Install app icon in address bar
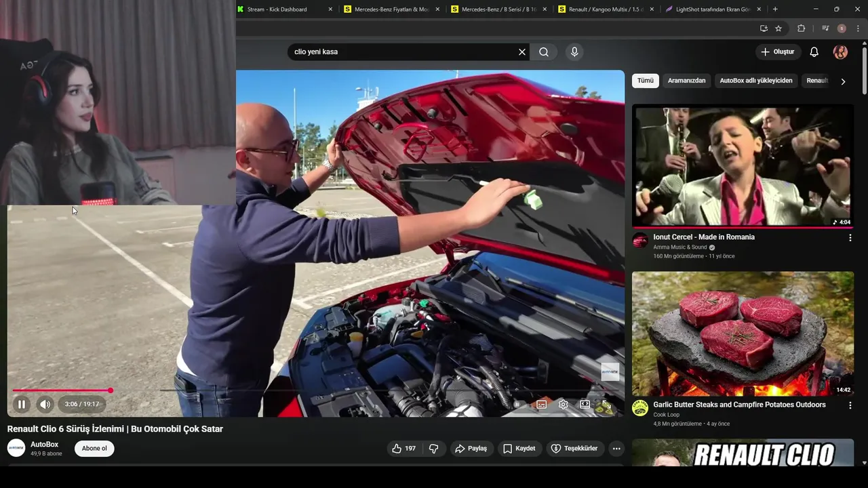Viewport: 868px width, 488px height. tap(764, 28)
